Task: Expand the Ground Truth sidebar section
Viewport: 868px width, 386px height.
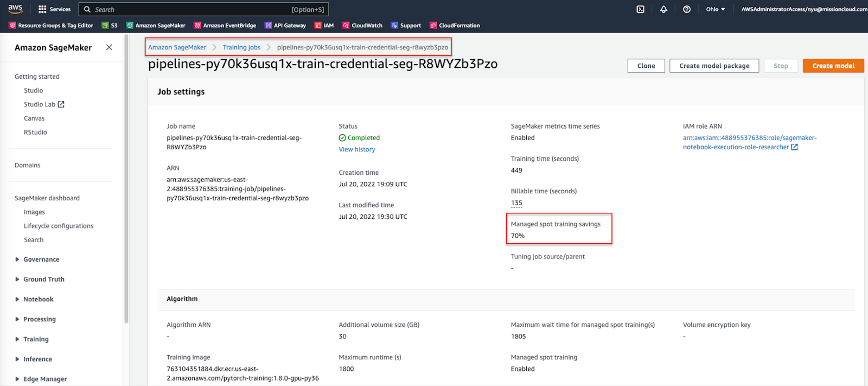Action: click(x=43, y=279)
